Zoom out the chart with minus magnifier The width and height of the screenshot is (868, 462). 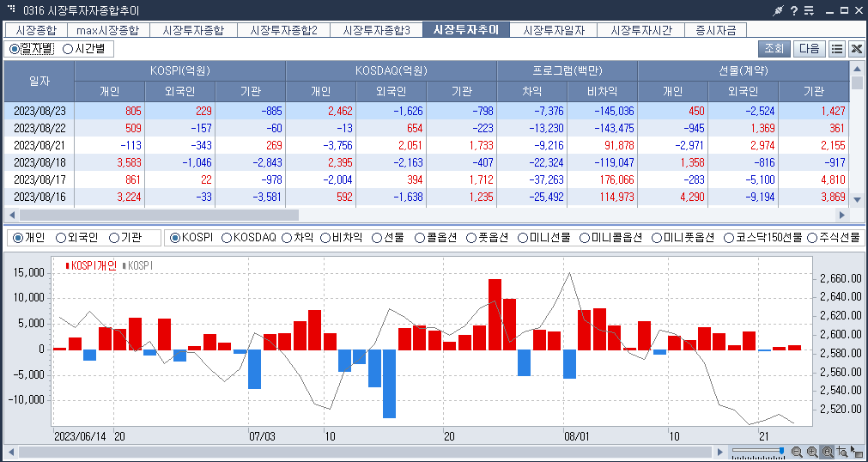(x=797, y=452)
